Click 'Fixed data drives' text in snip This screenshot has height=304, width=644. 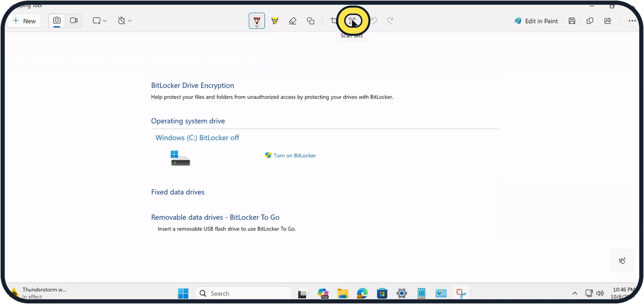[x=178, y=192]
